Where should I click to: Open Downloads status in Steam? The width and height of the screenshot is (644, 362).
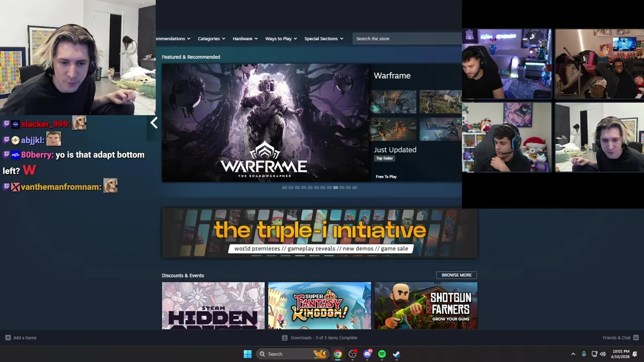tap(324, 338)
